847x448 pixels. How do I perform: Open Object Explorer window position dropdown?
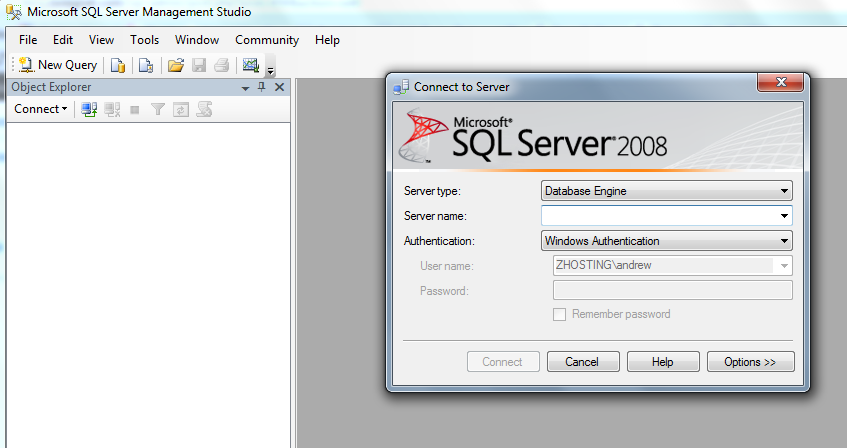245,88
